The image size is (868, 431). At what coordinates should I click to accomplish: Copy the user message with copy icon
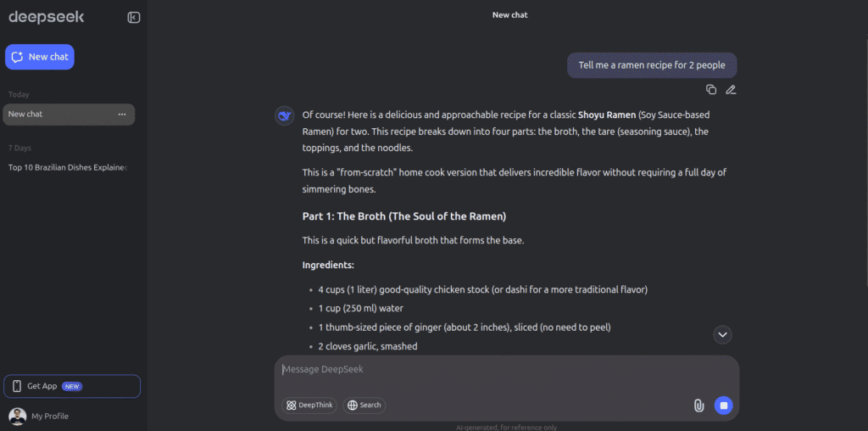(x=711, y=89)
